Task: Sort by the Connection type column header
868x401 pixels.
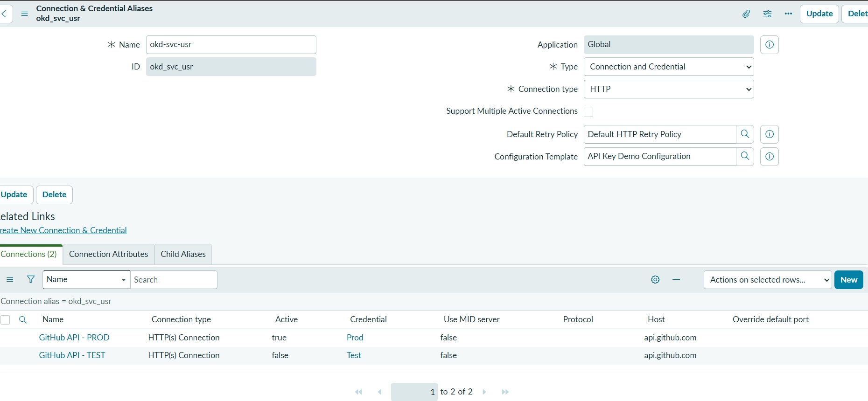Action: pyautogui.click(x=181, y=319)
